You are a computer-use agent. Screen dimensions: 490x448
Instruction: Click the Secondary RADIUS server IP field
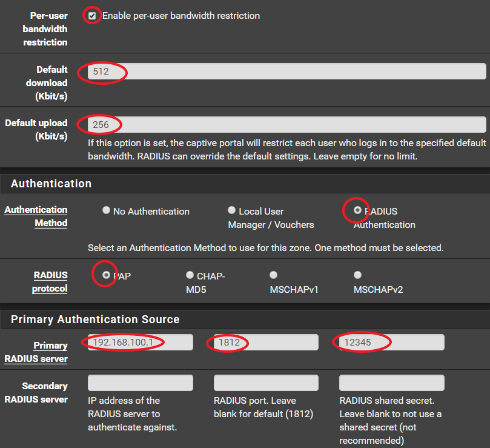point(141,383)
